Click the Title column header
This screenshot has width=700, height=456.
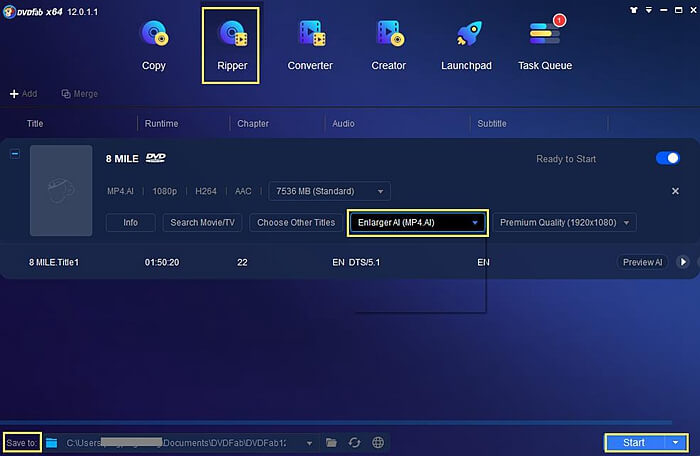point(35,123)
